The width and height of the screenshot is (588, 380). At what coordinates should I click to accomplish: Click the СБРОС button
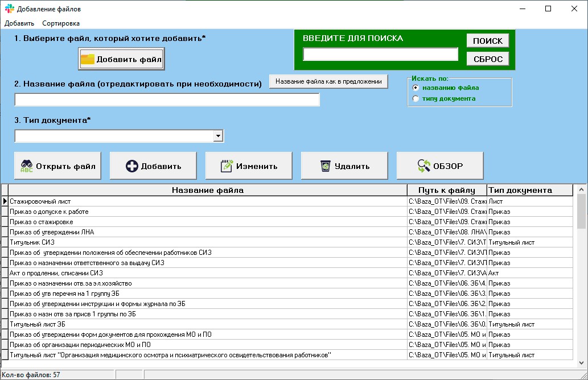coord(487,59)
